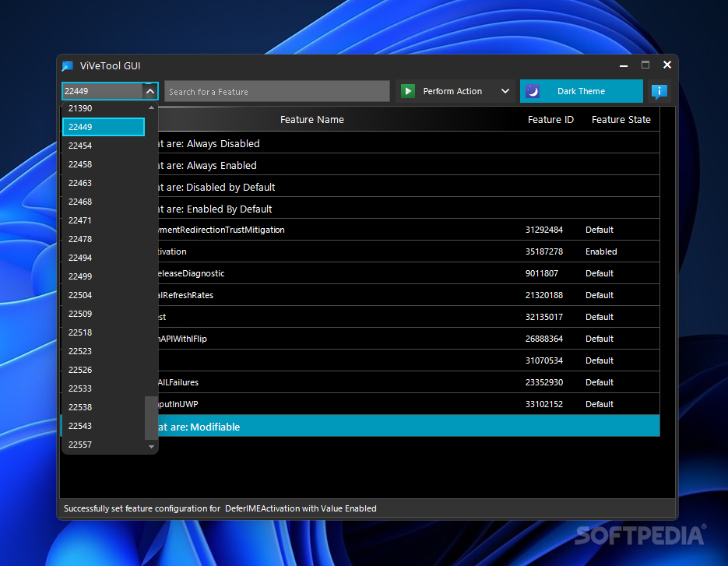Minimize the ViVeTool GUI window
This screenshot has width=728, height=566.
(624, 65)
